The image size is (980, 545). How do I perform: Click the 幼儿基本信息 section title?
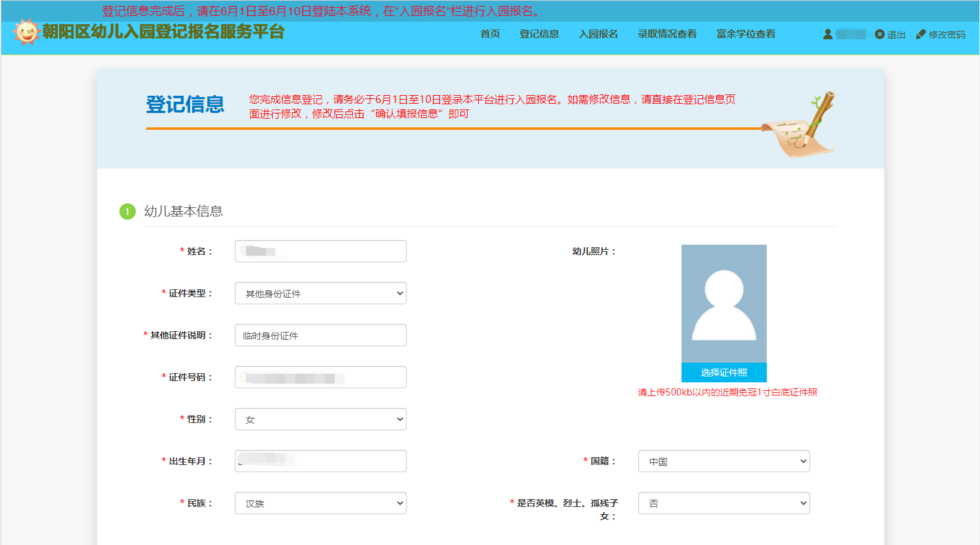184,211
